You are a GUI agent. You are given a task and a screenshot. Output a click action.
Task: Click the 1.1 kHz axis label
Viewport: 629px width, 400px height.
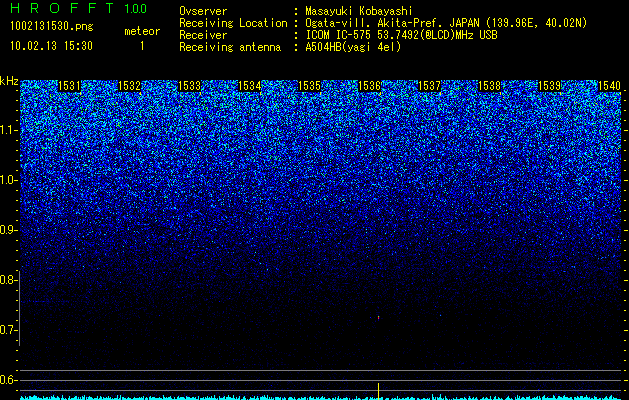[x=7, y=130]
